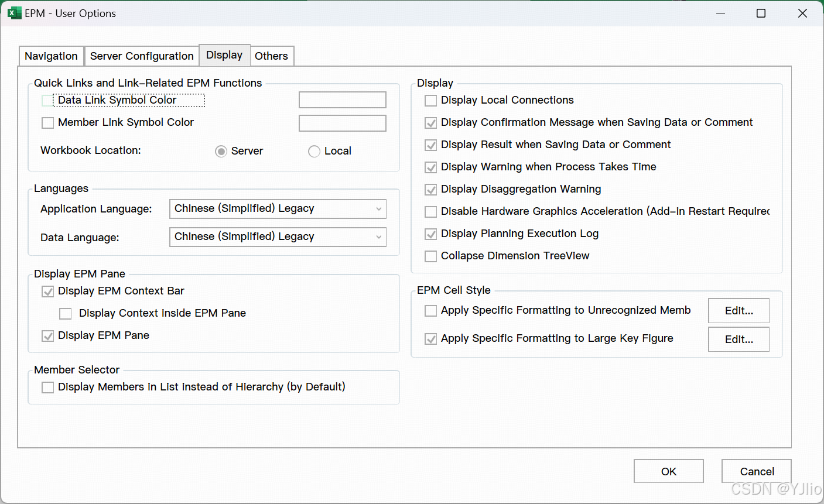Viewport: 824px width, 504px height.
Task: Confirm settings with the OK button
Action: coord(669,471)
